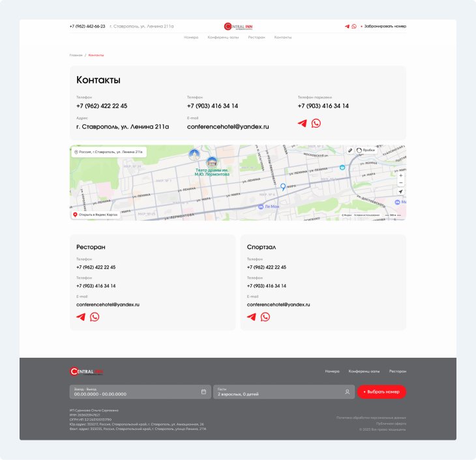This screenshot has height=460, width=476.
Task: Open Telegram icon in main Контакты card
Action: 303,123
